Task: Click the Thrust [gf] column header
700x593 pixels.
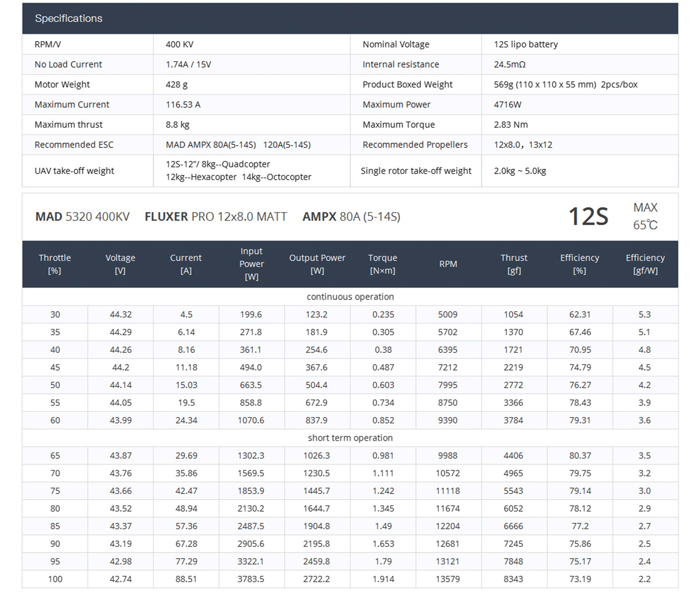Action: tap(514, 264)
